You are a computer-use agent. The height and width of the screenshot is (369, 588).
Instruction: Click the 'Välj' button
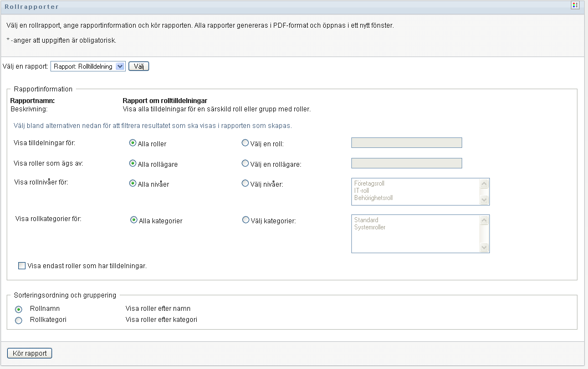point(139,66)
